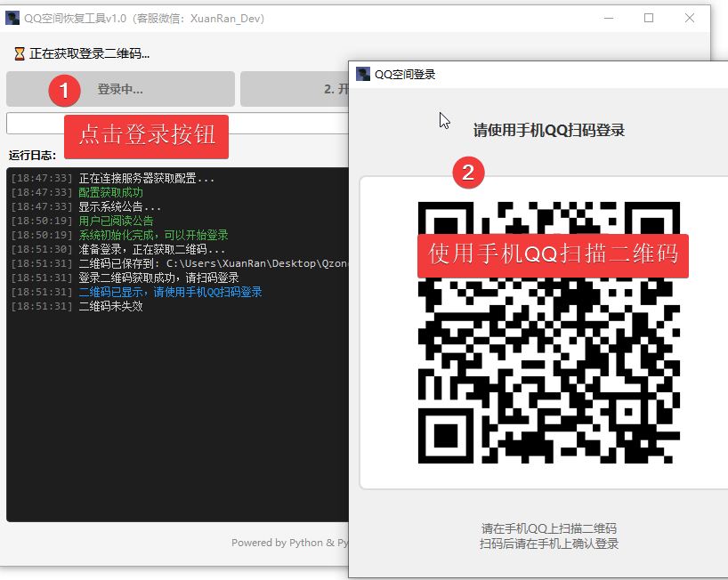Click the red number 2 badge

click(x=468, y=172)
